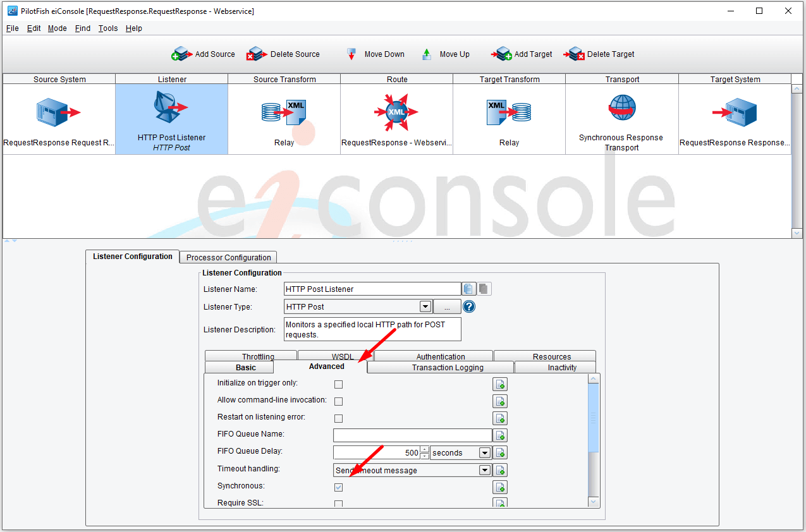Switch to the Processor Configuration tab
Image resolution: width=806 pixels, height=532 pixels.
point(228,257)
